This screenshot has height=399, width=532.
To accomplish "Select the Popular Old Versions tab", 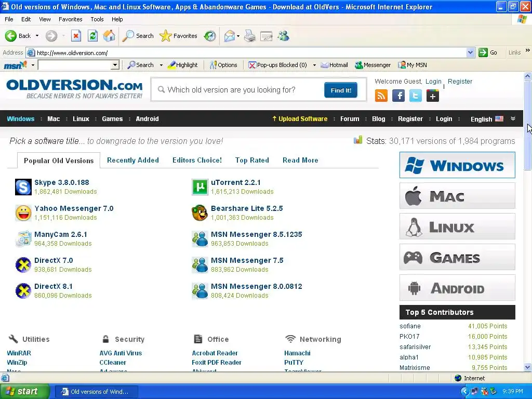I will (x=59, y=161).
